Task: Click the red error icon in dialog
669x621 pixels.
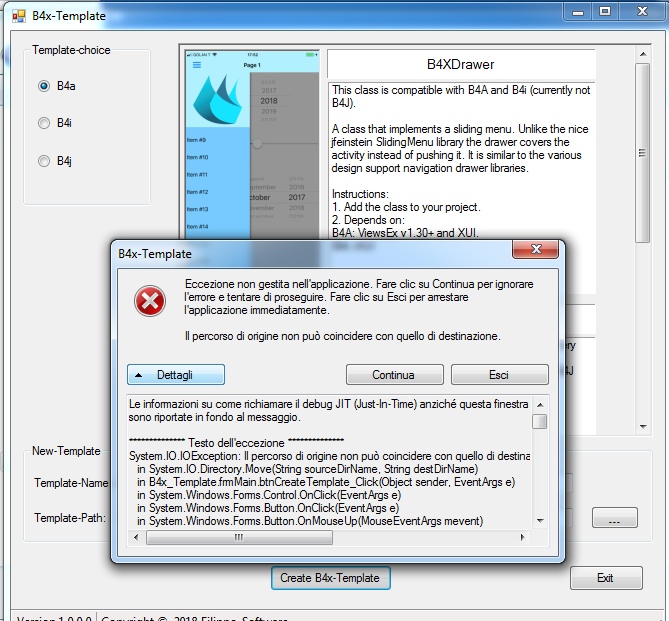Action: pos(150,301)
